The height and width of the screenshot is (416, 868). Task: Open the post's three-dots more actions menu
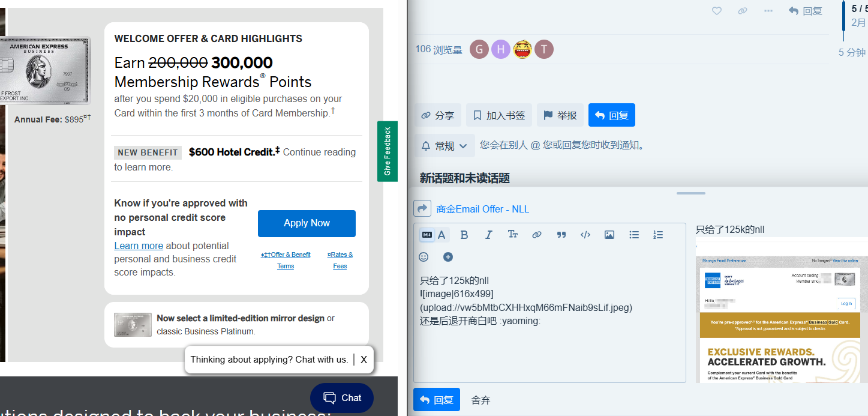point(768,11)
